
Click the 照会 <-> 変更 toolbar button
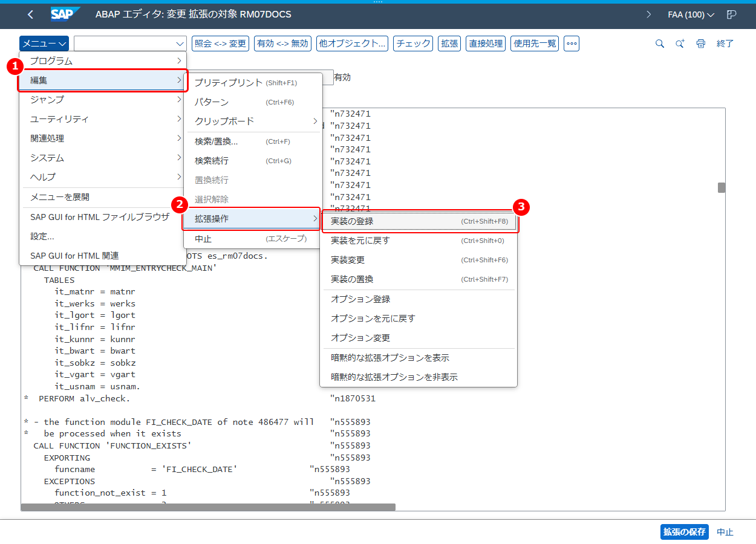tap(220, 44)
